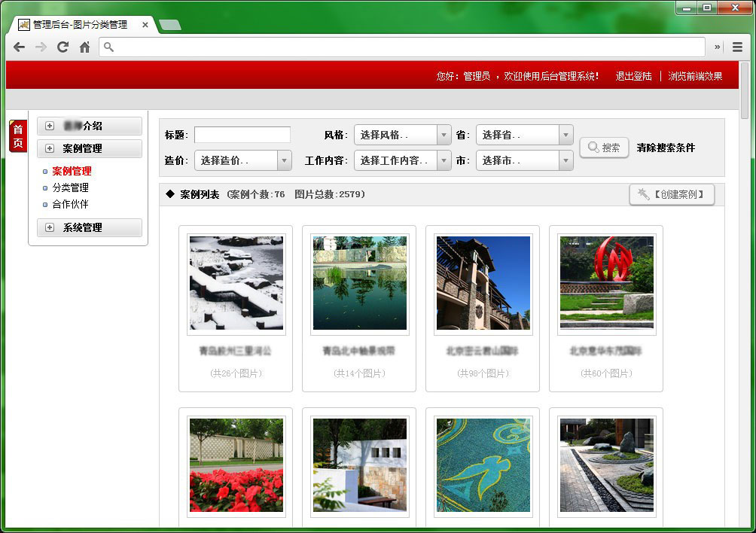756x533 pixels.
Task: Click the address bar field
Action: (402, 47)
